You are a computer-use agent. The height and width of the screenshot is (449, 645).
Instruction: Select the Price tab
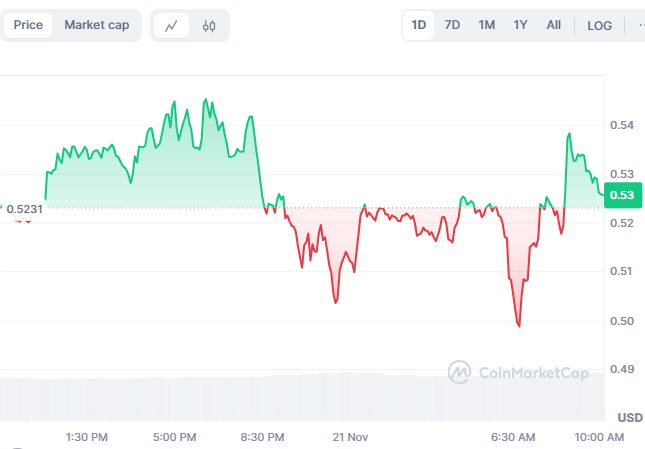pos(28,25)
